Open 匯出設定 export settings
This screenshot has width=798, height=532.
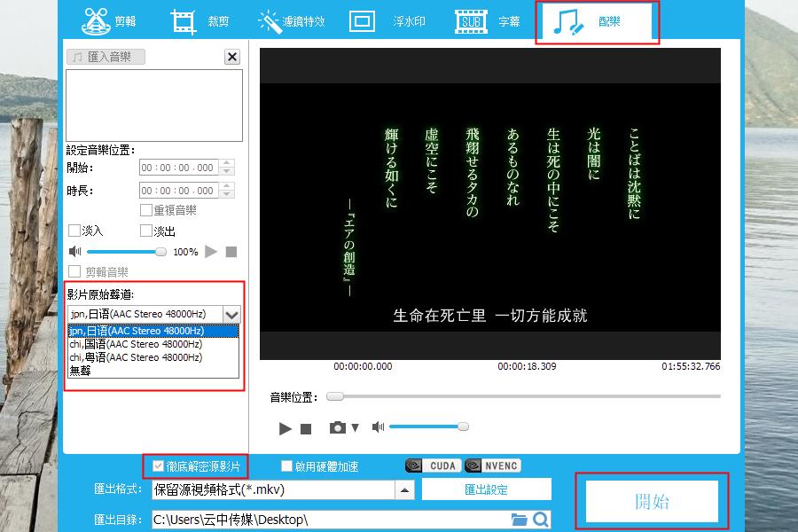pyautogui.click(x=486, y=489)
